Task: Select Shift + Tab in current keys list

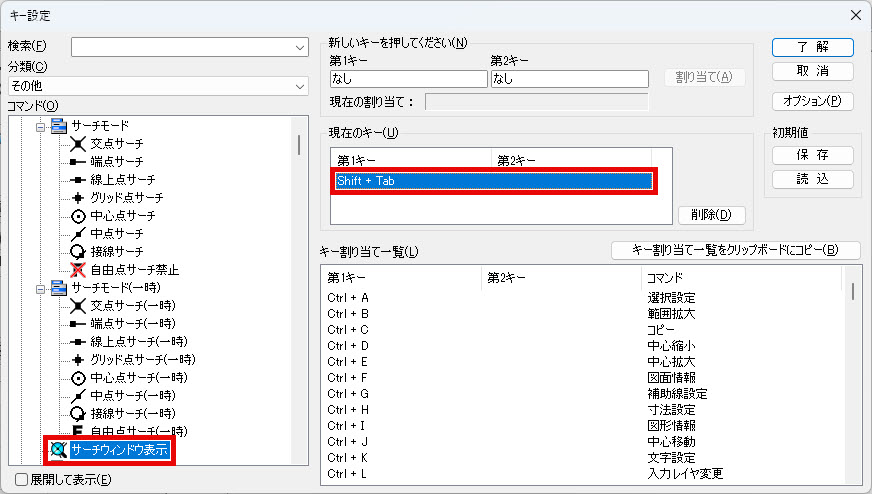Action: pos(494,181)
